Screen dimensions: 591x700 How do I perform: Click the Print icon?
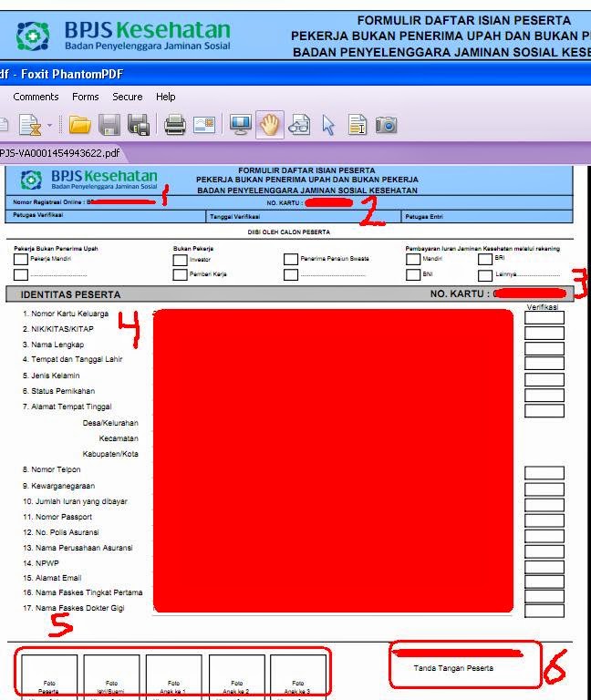[x=175, y=125]
